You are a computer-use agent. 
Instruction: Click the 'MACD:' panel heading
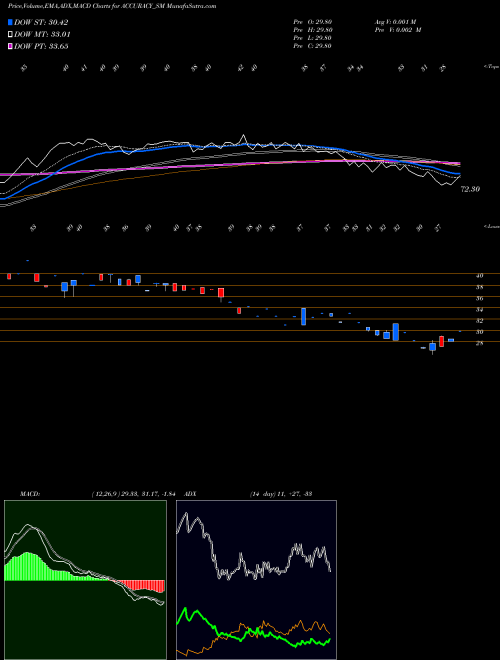coord(30,494)
